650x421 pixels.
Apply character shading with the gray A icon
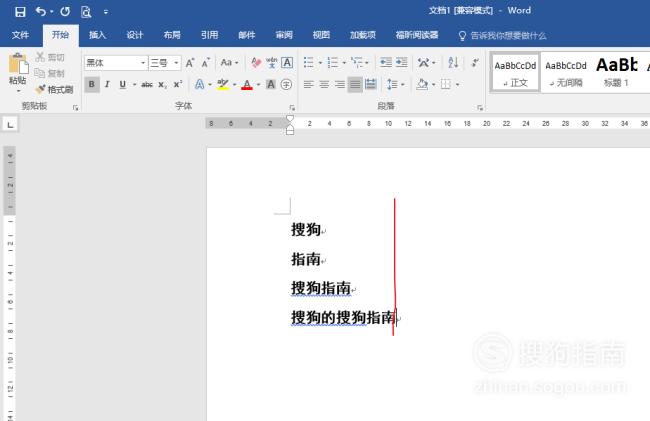coord(271,85)
